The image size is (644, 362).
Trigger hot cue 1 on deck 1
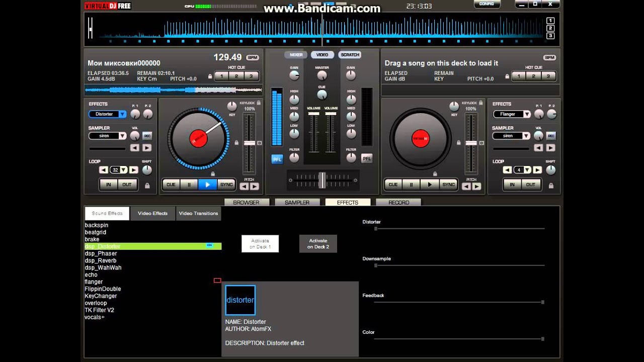(x=221, y=76)
